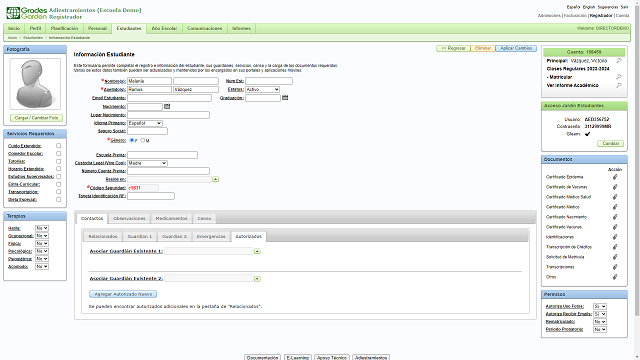Viewport: 640px width, 360px height.
Task: Open the Autoriza Recibir Emails dropdown
Action: (600, 314)
